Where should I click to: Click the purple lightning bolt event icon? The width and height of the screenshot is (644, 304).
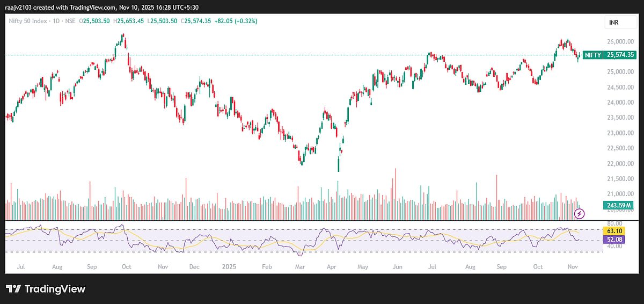pos(579,214)
